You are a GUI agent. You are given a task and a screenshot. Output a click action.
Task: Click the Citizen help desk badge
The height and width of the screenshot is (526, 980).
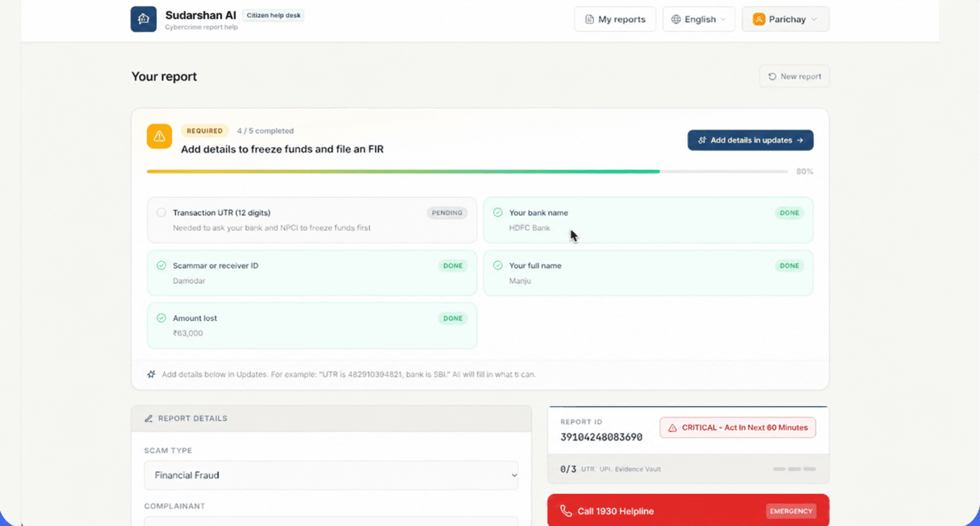[x=273, y=15]
